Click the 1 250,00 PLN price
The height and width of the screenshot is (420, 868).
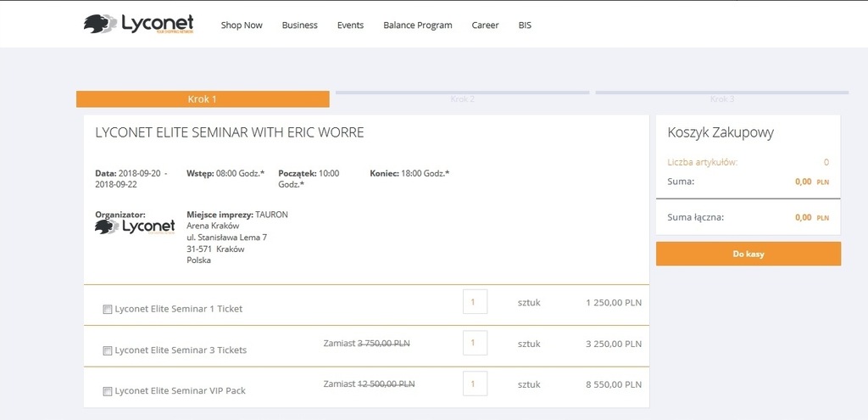[614, 303]
